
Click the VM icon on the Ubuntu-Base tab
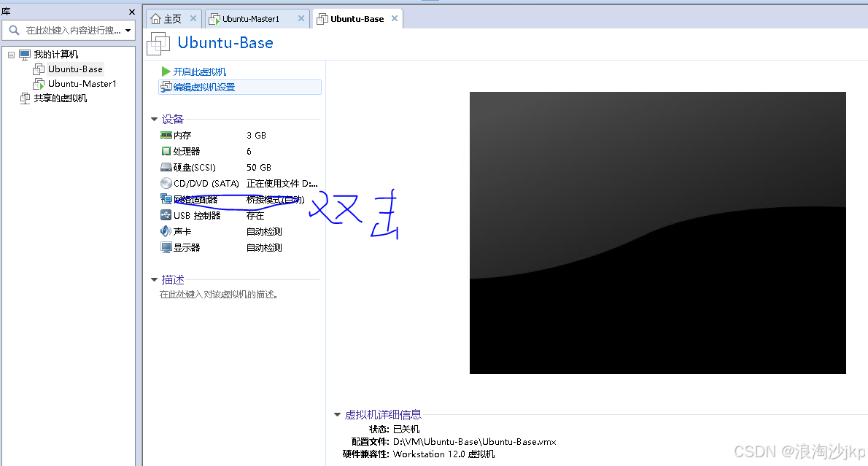tap(322, 19)
